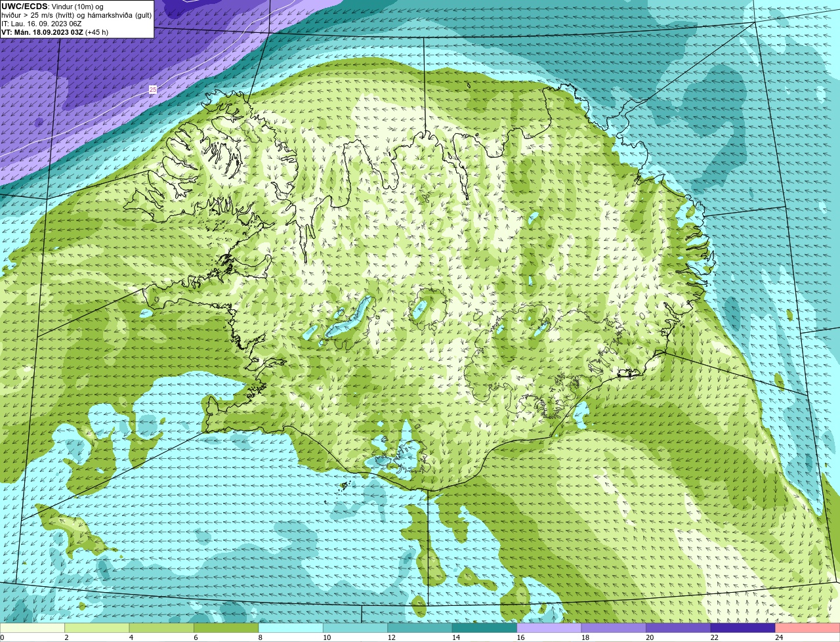Image resolution: width=840 pixels, height=642 pixels.
Task: Click the "25" contour label on the map
Action: (x=153, y=89)
